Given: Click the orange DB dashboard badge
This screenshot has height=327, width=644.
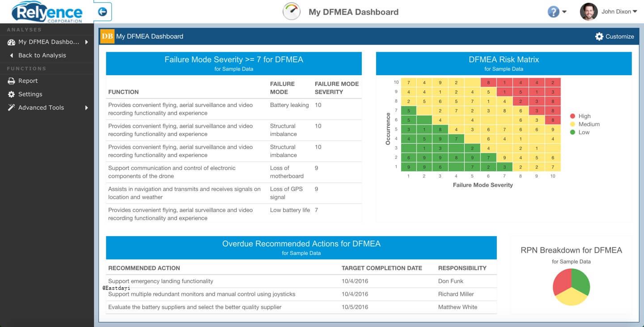Looking at the screenshot, I should (107, 36).
